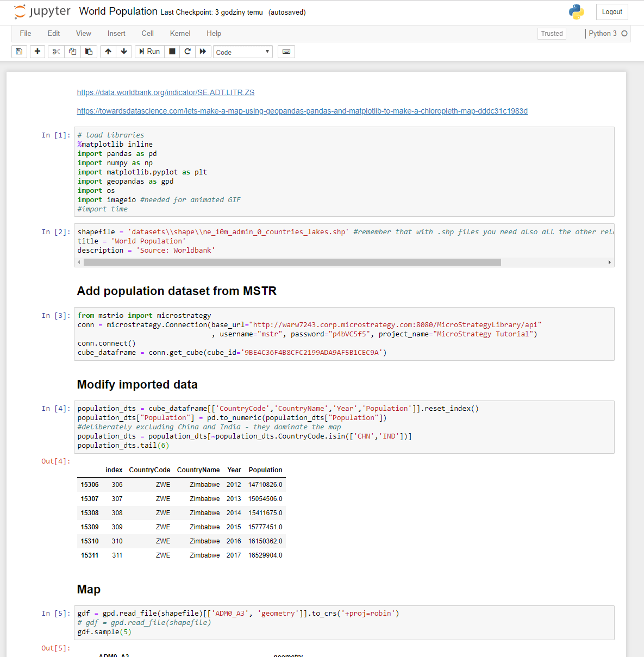The width and height of the screenshot is (644, 657).
Task: Click into the microstrategy connection cell
Action: click(344, 334)
